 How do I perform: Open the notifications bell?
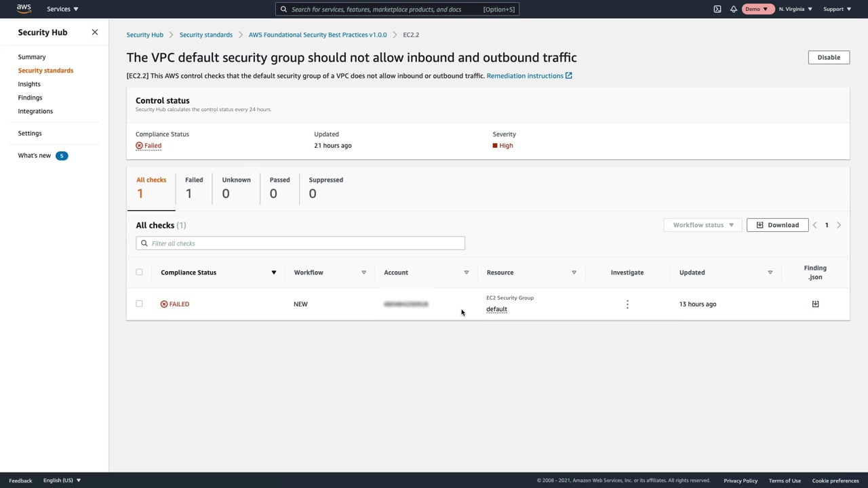point(733,9)
